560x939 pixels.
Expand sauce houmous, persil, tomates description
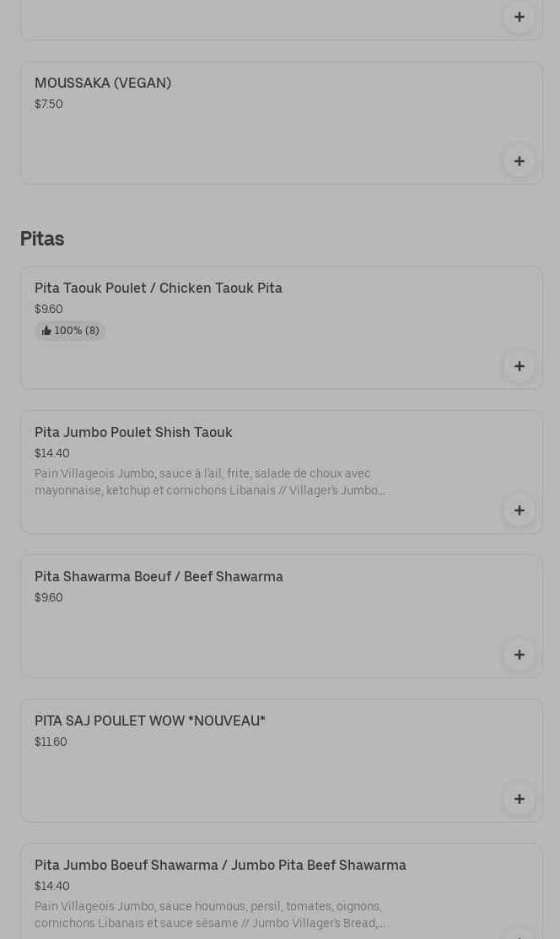[209, 915]
